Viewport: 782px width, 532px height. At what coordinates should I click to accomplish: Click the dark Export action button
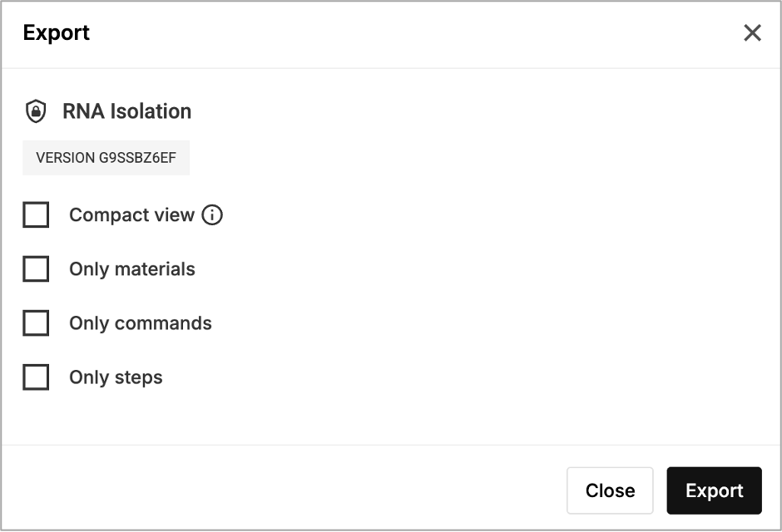(714, 490)
